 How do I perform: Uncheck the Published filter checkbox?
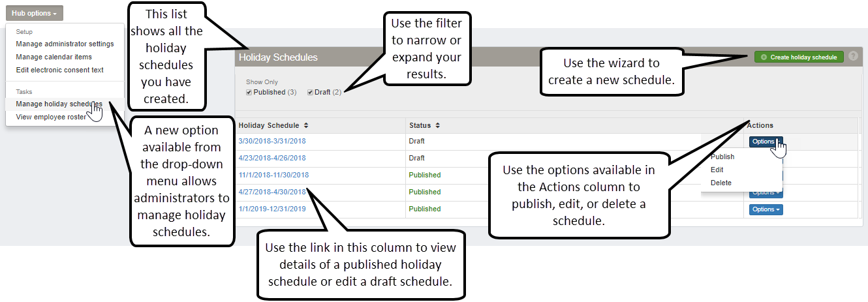(x=249, y=93)
